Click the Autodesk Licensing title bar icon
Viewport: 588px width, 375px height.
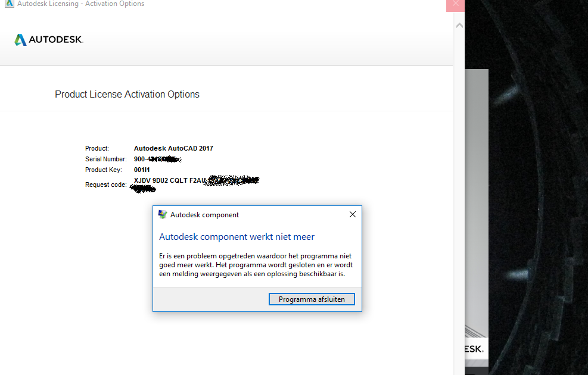tap(10, 4)
